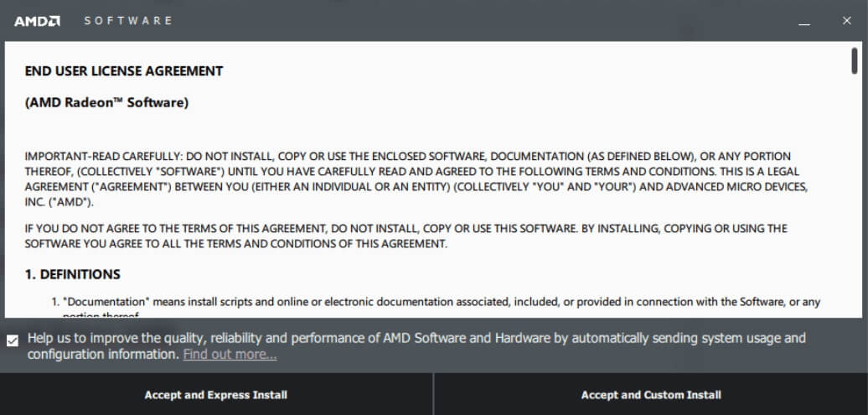This screenshot has width=868, height=415.
Task: Click the (AMD Radeon Software) subtitle
Action: tap(107, 102)
